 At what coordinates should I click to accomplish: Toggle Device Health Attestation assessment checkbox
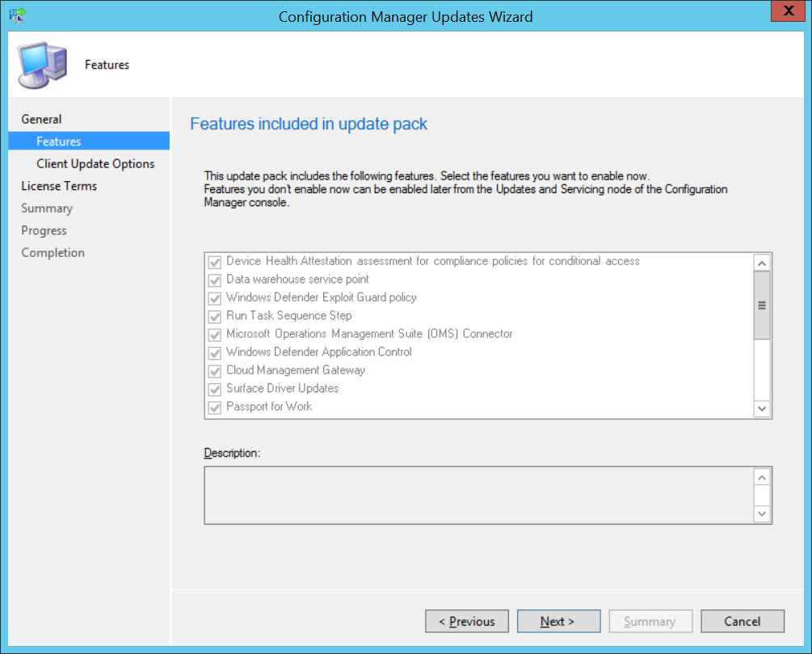[214, 262]
